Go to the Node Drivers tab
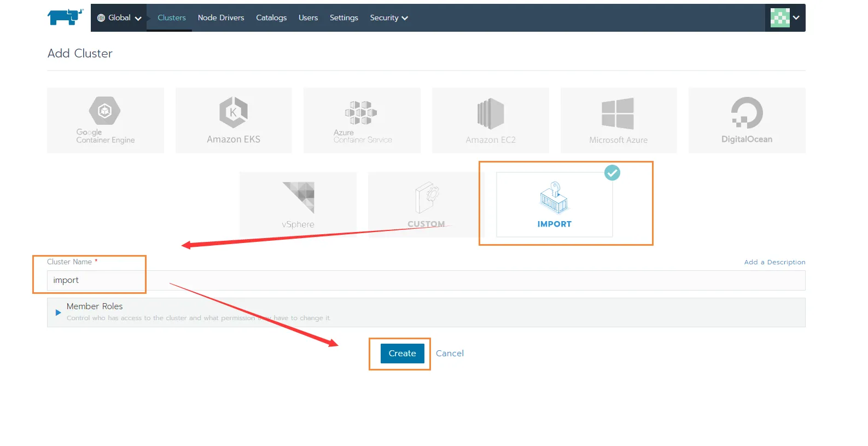The width and height of the screenshot is (868, 446). (221, 18)
